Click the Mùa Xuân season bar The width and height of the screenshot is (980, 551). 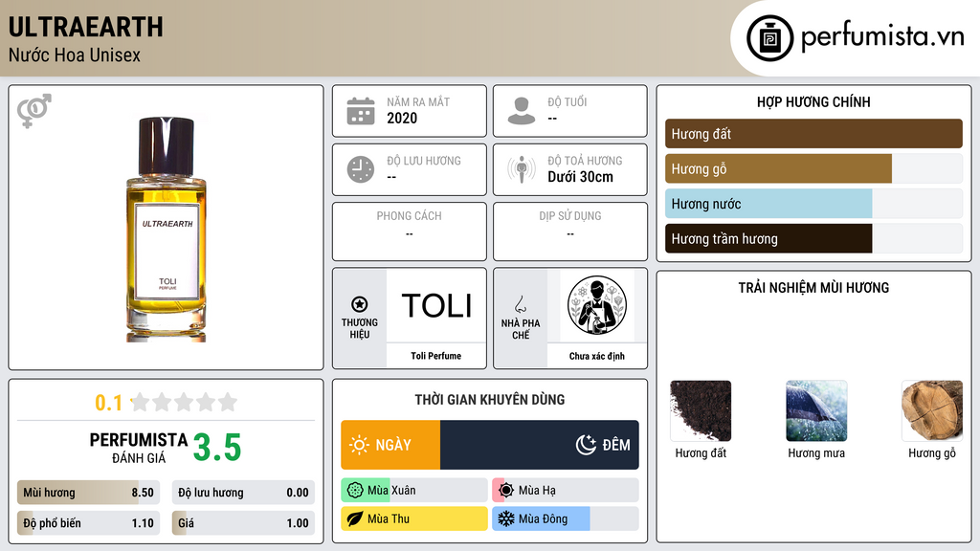pyautogui.click(x=414, y=491)
